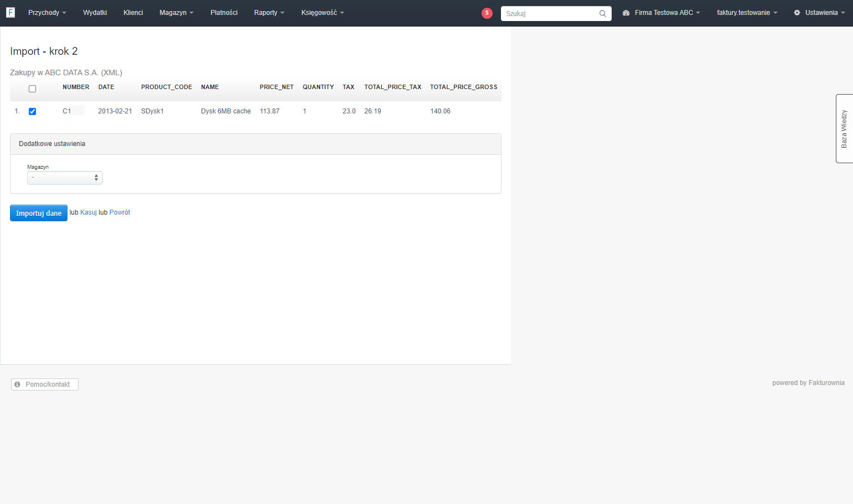853x504 pixels.
Task: Click the info icon in Pomoc/kontakt
Action: pyautogui.click(x=17, y=385)
